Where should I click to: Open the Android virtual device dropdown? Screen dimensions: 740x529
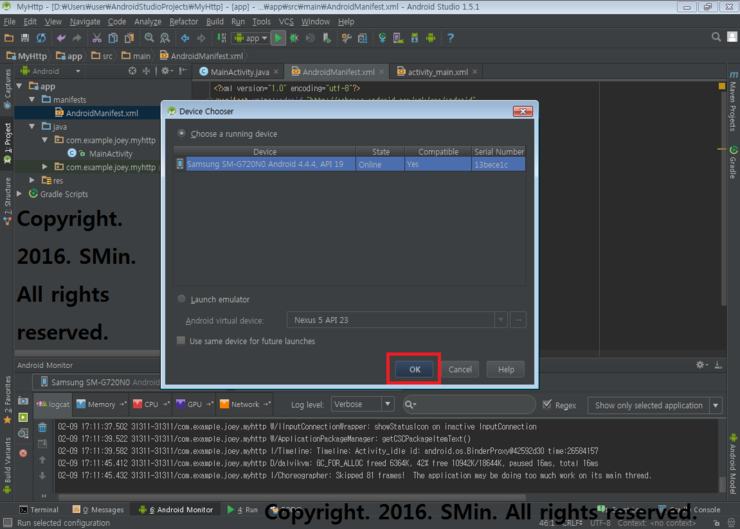point(500,320)
